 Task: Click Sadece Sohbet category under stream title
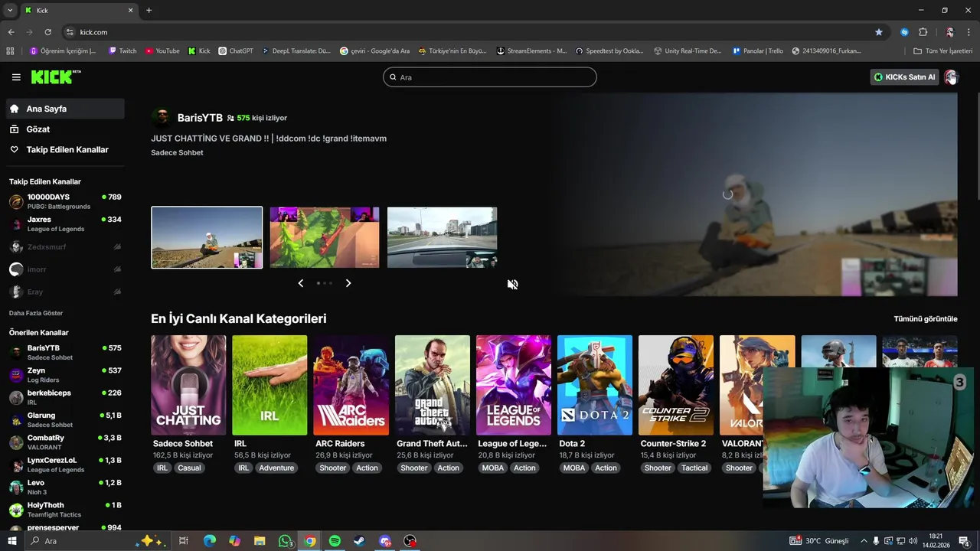pyautogui.click(x=177, y=152)
